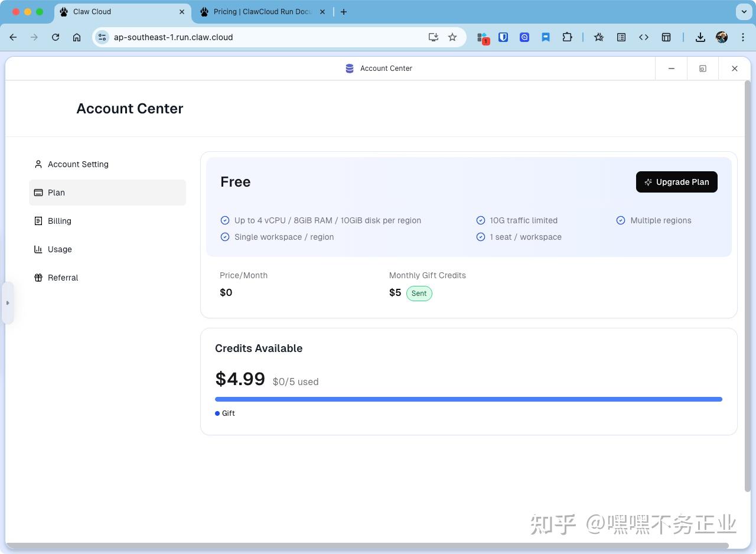756x554 pixels.
Task: Click the Upgrade Plan button
Action: pos(676,182)
